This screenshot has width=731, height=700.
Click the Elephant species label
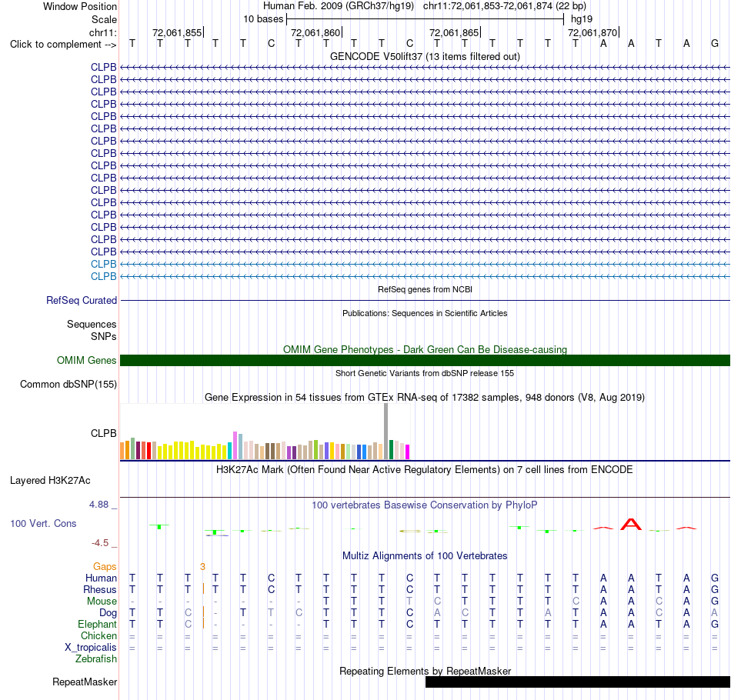coord(97,624)
